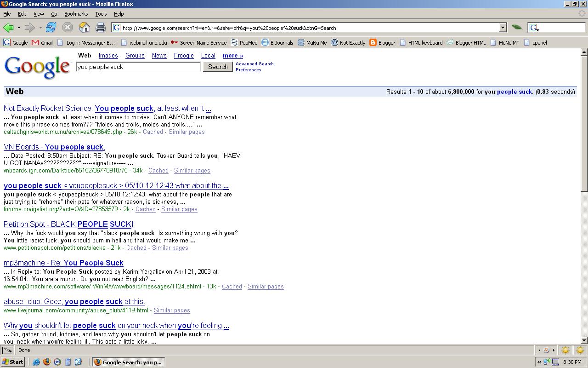Click the wireless network tray icon
The image size is (588, 368).
point(547,362)
